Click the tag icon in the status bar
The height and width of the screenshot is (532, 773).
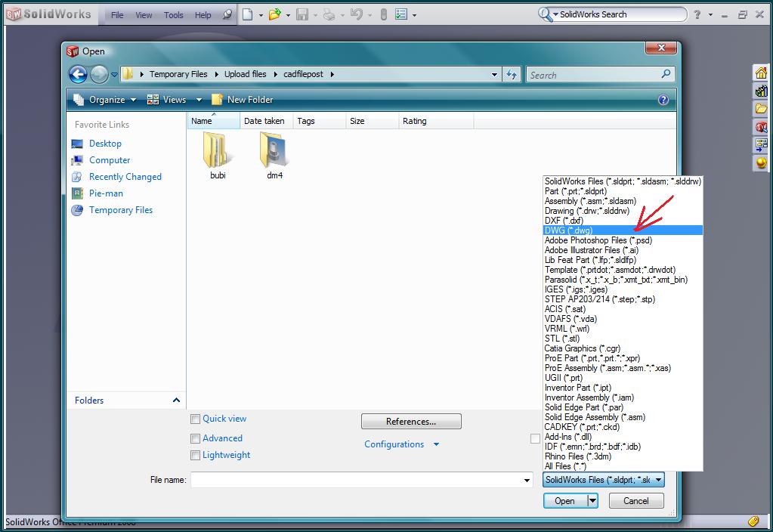point(753,521)
